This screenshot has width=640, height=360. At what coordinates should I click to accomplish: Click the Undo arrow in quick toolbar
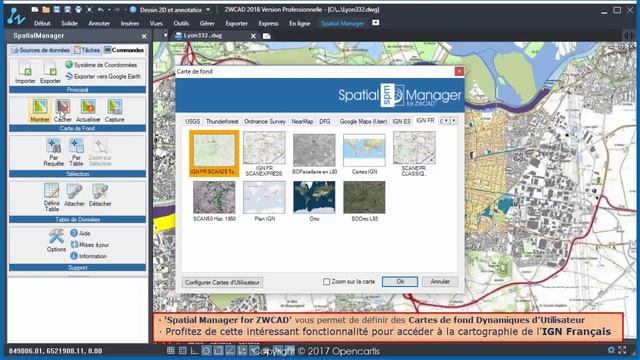click(100, 9)
